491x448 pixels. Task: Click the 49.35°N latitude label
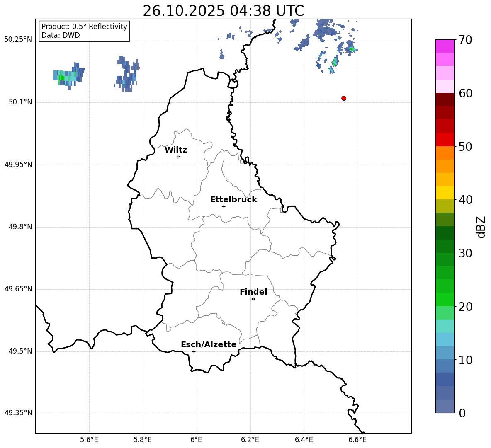point(18,413)
